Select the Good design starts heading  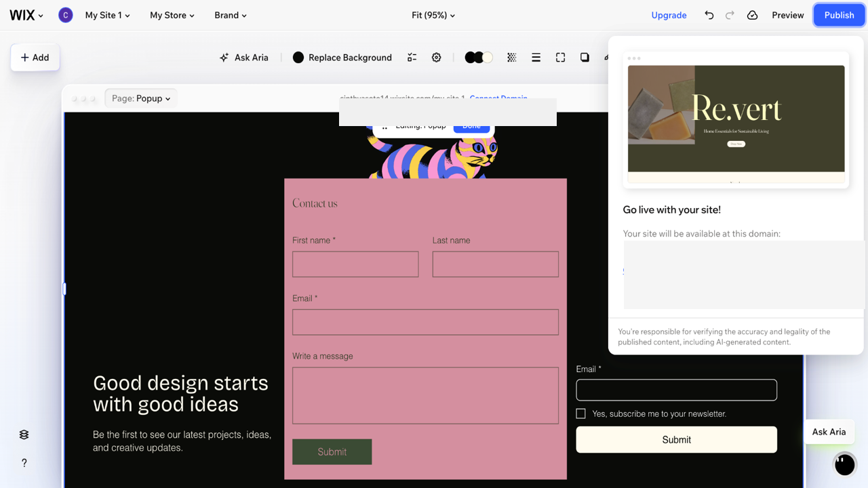point(180,393)
